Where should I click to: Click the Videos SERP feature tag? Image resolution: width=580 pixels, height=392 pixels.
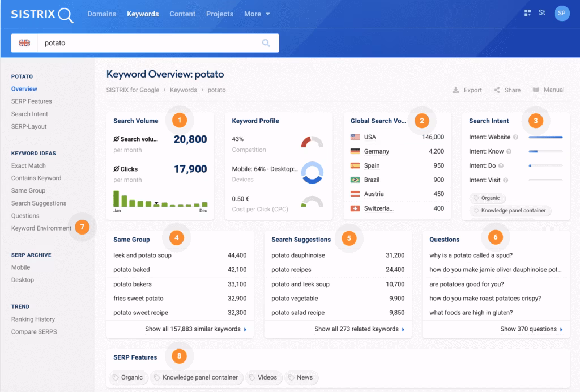point(263,377)
